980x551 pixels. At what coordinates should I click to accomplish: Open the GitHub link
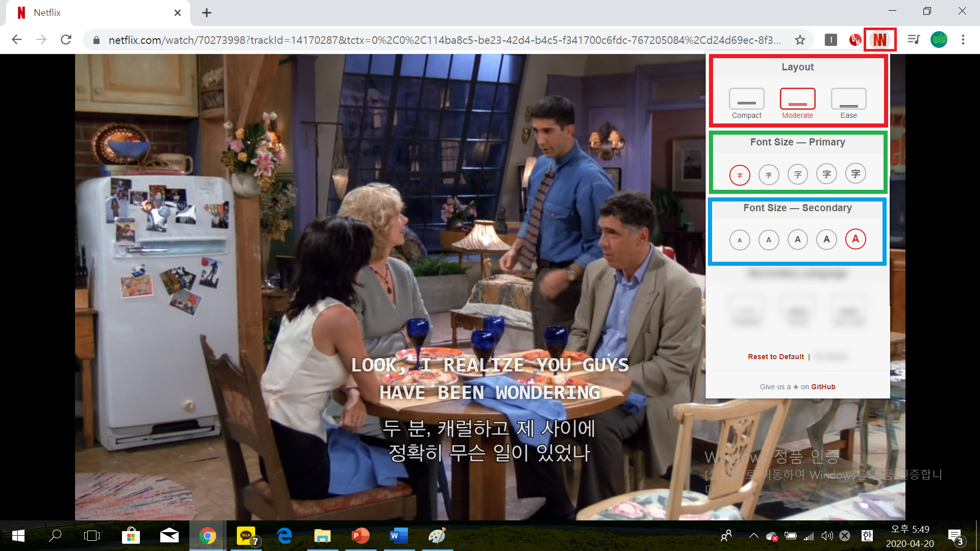pyautogui.click(x=823, y=387)
